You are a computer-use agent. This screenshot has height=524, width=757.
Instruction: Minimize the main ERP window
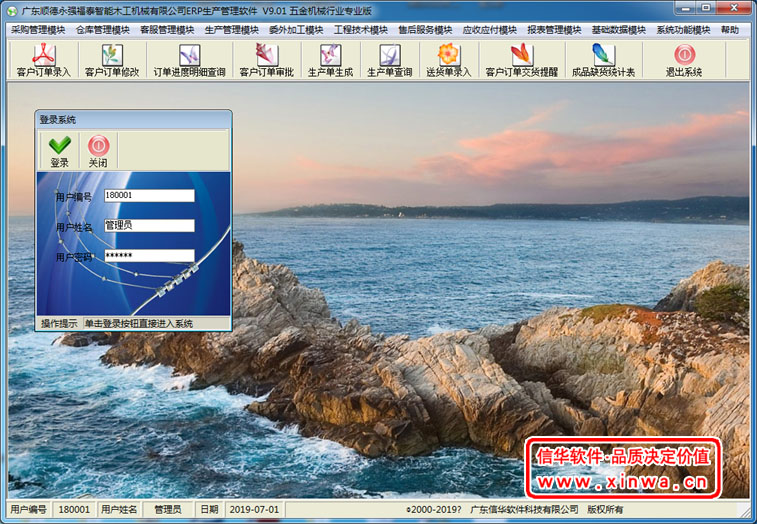point(686,8)
